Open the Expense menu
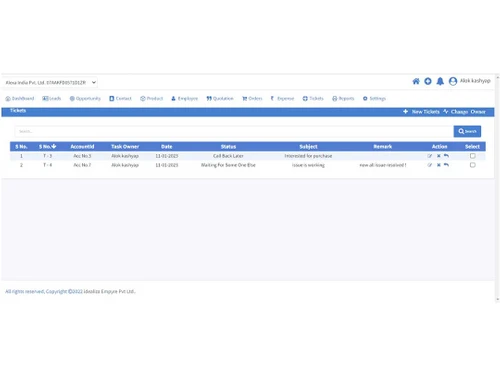The height and width of the screenshot is (375, 500). coord(282,98)
